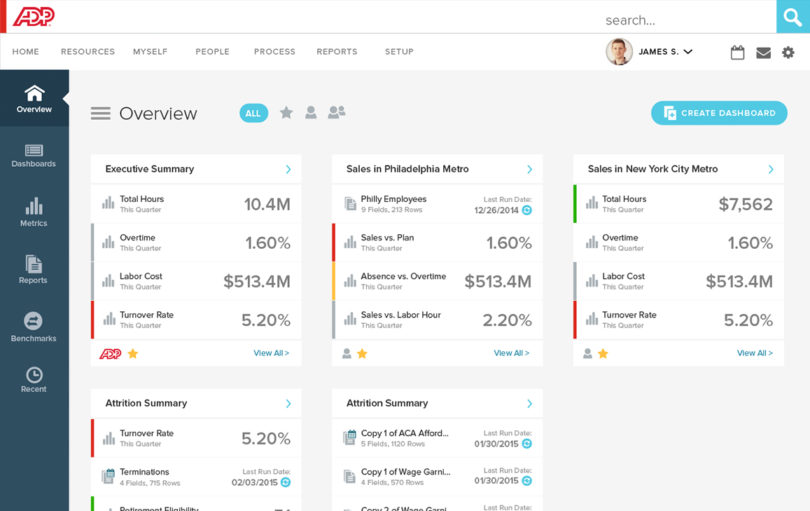Viewport: 810px width, 511px height.
Task: Open Labor Cost row in Executive Summary
Action: pos(196,281)
